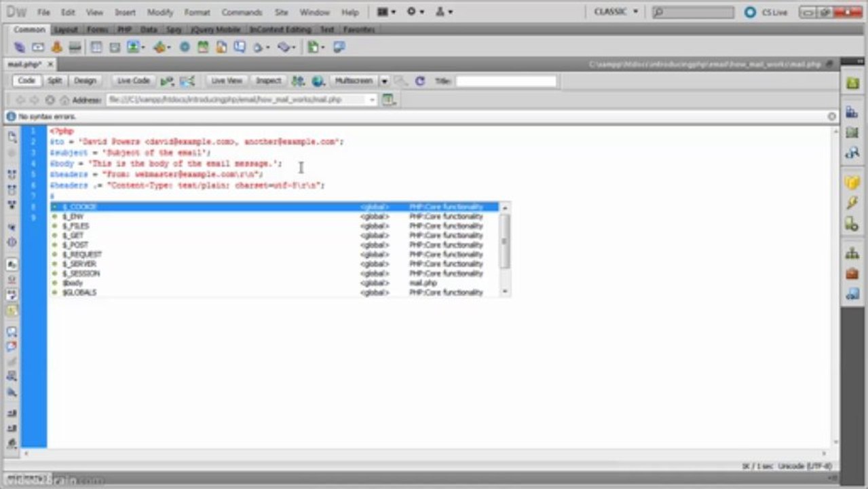The image size is (868, 489).
Task: Click the Multiscreen button
Action: point(354,81)
